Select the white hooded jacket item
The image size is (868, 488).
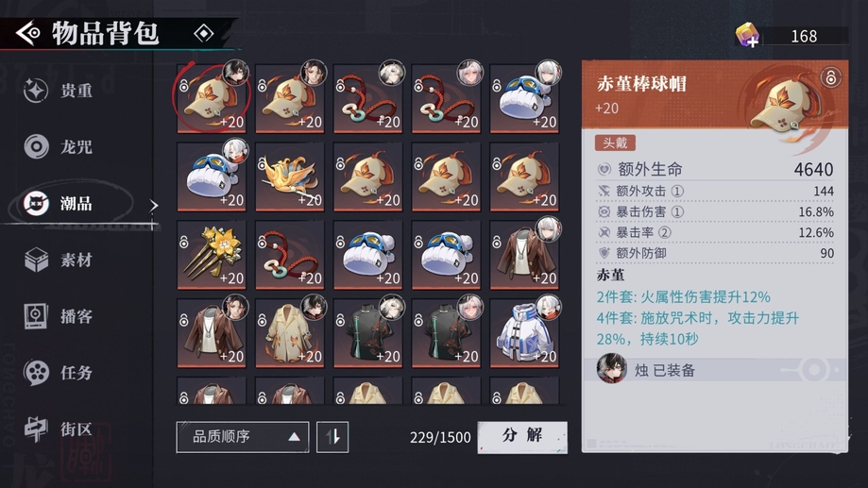pyautogui.click(x=523, y=333)
